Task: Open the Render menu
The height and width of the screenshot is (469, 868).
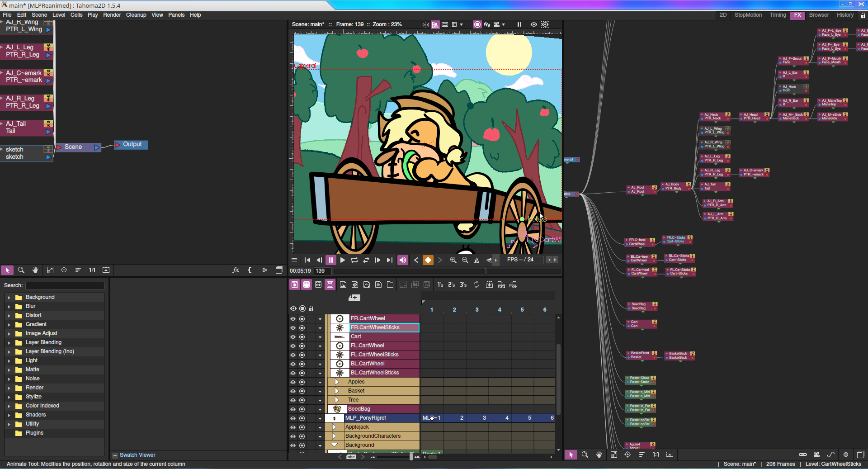Action: 112,15
